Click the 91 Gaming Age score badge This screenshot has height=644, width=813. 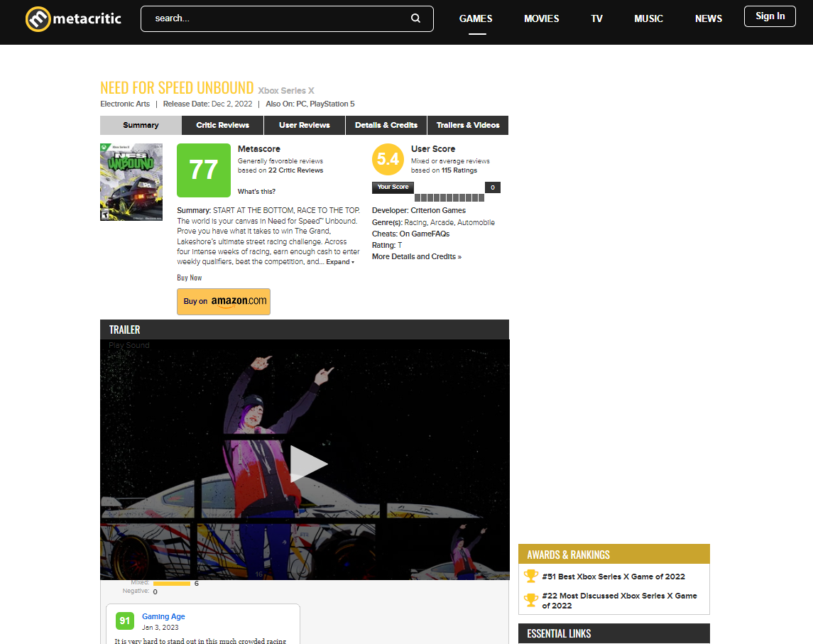click(x=125, y=621)
